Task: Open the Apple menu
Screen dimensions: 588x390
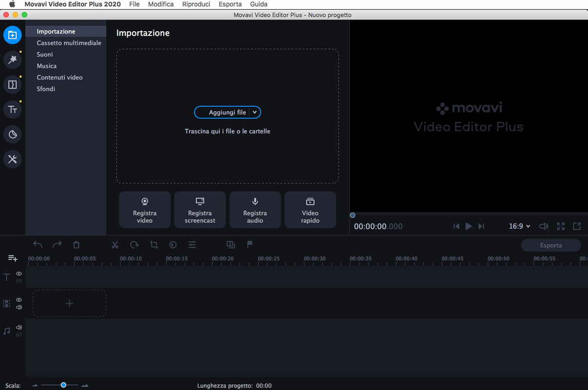Action: coord(12,4)
